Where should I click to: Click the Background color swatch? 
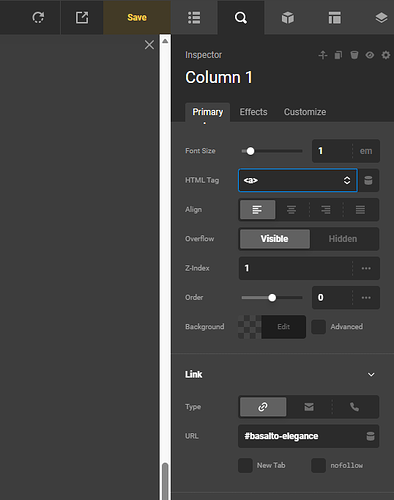[250, 327]
